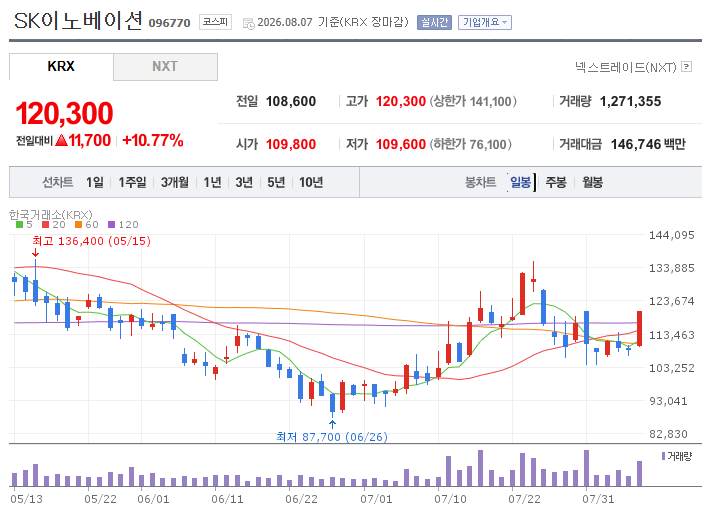Select the 5년 line chart period
This screenshot has width=702, height=514.
point(276,182)
